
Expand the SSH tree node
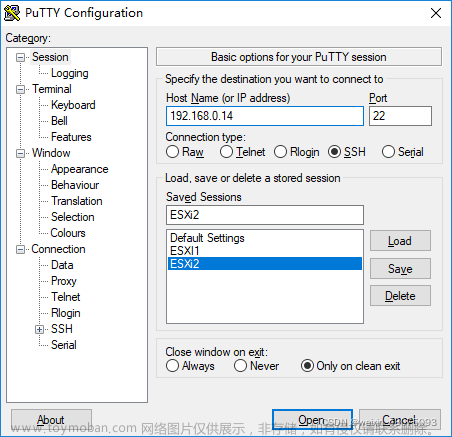40,330
